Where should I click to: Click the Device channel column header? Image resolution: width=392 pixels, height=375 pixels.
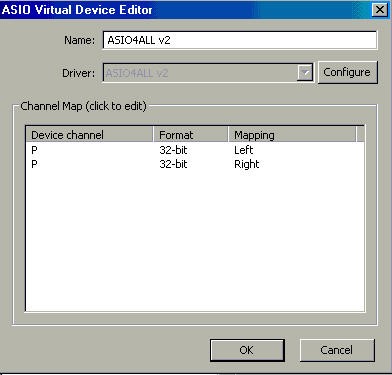coord(89,135)
